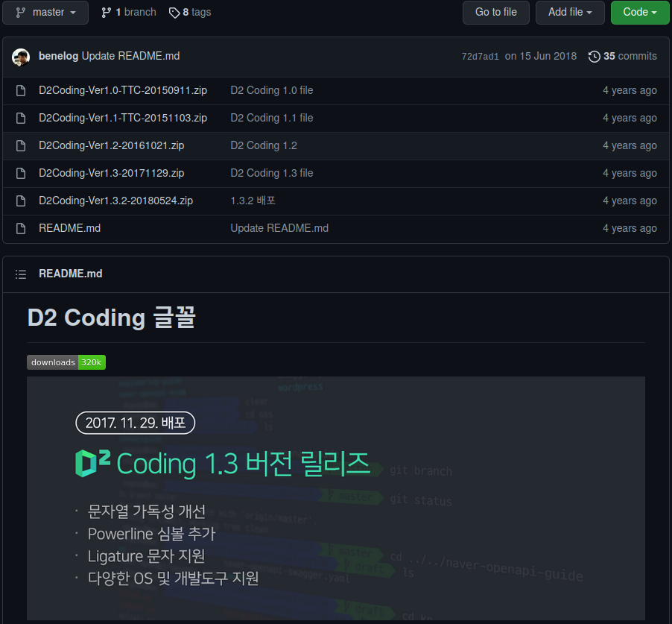This screenshot has width=672, height=624.
Task: Click the on 15 Jun 2018 commit date
Action: pos(540,56)
